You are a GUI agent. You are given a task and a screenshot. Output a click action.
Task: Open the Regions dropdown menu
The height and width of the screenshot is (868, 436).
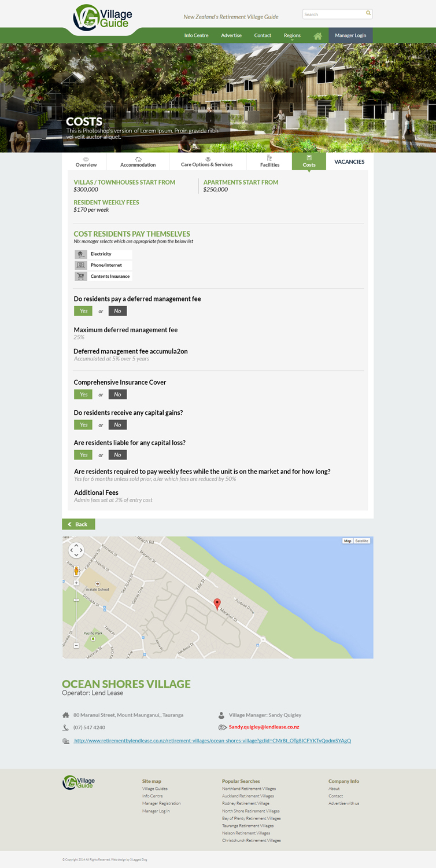point(292,35)
